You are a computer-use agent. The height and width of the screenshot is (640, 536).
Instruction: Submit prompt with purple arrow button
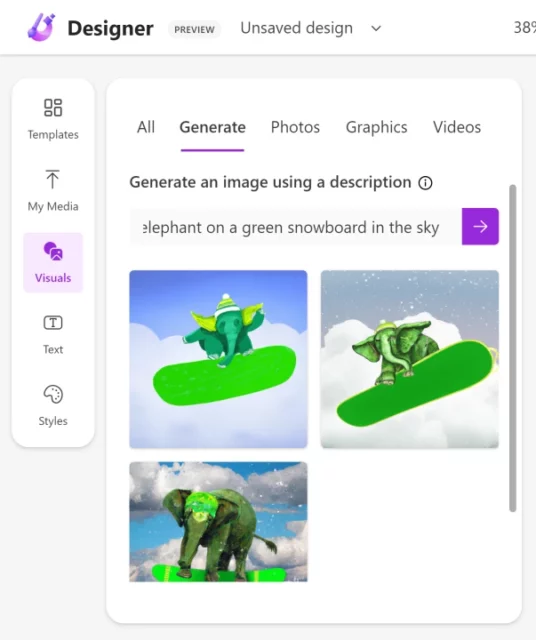click(480, 227)
